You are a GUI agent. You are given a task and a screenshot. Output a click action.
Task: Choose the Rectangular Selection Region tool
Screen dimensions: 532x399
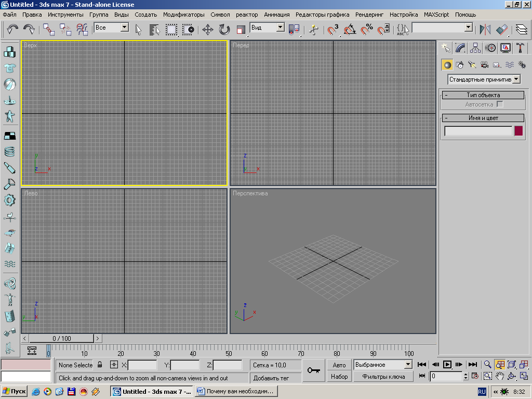(171, 29)
